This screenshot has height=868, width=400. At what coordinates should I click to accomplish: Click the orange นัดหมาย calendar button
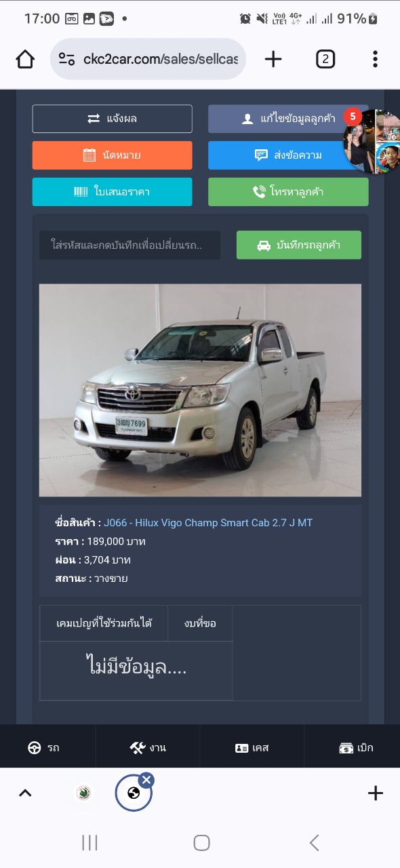[113, 155]
